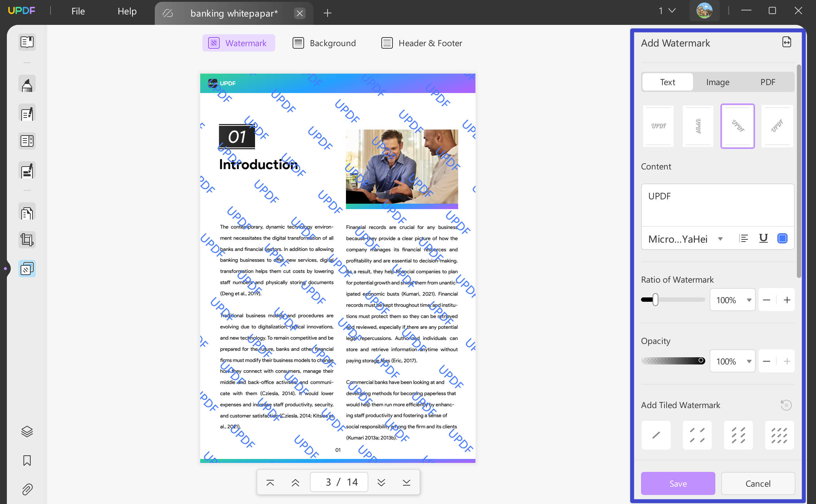816x504 pixels.
Task: Select the single-line tiled watermark option
Action: pos(656,435)
